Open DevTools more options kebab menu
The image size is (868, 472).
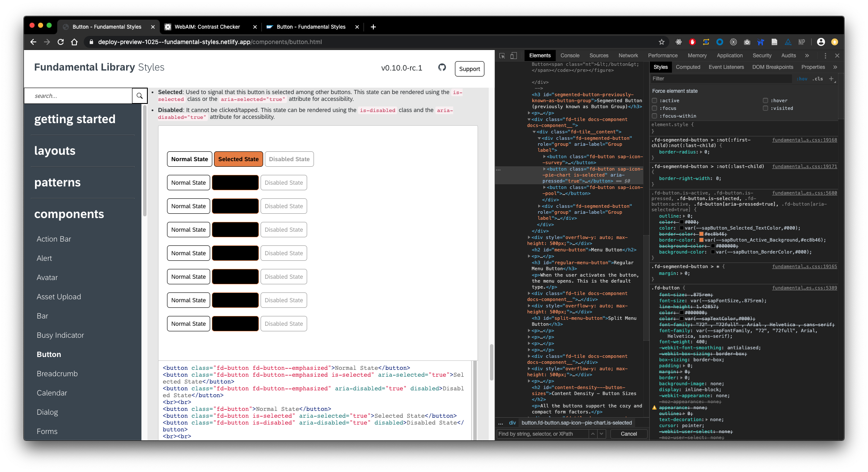click(825, 56)
